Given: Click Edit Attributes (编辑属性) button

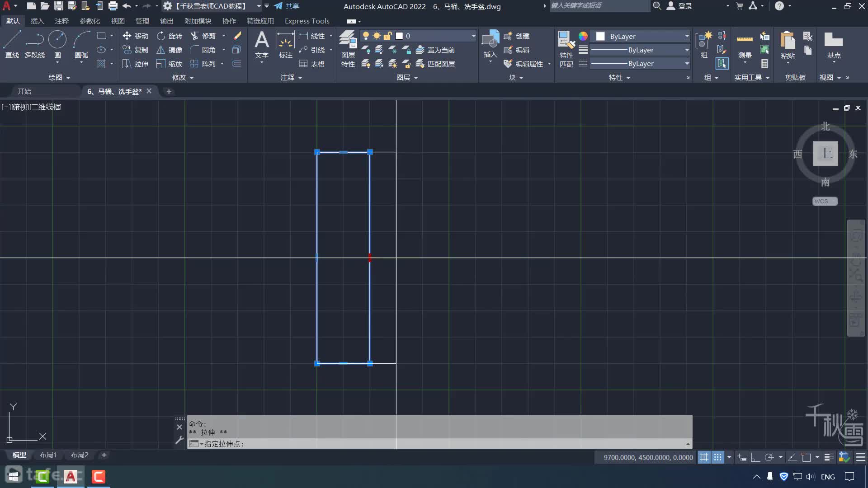Looking at the screenshot, I should (x=524, y=64).
